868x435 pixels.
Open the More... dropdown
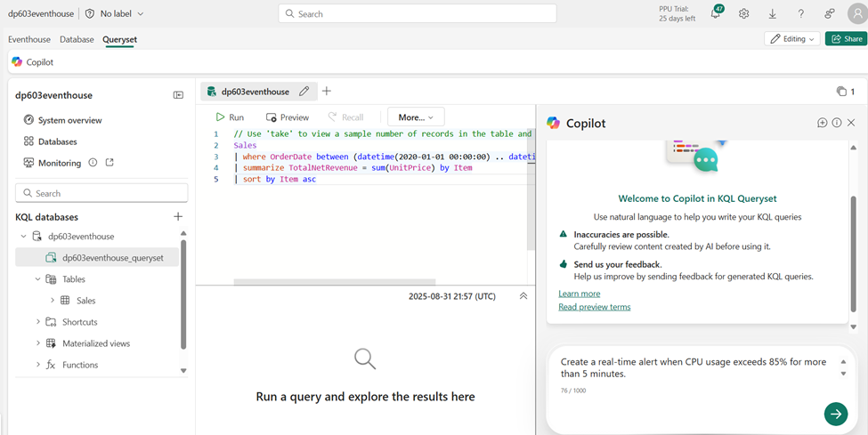tap(416, 117)
